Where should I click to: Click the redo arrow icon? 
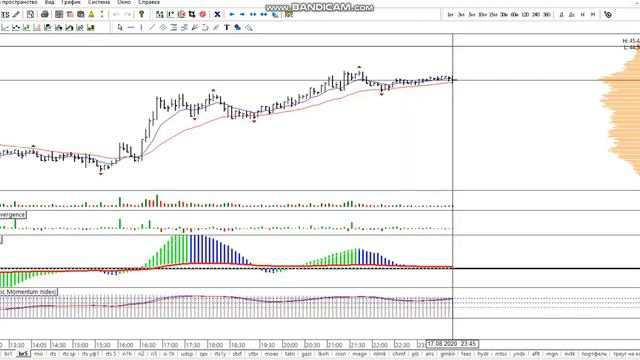128,15
